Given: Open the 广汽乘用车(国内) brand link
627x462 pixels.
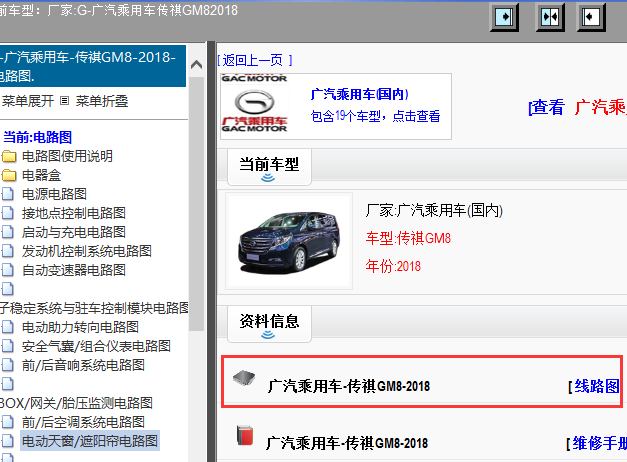Looking at the screenshot, I should 359,94.
